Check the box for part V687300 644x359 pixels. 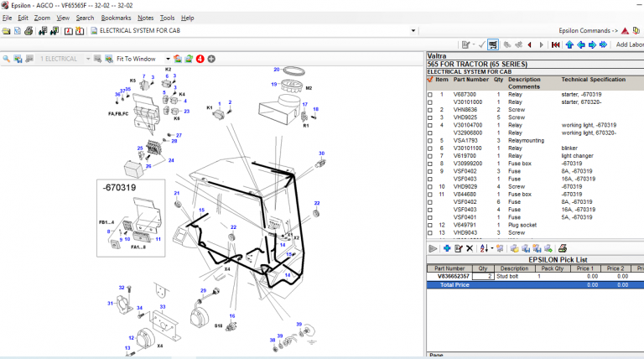pyautogui.click(x=431, y=95)
